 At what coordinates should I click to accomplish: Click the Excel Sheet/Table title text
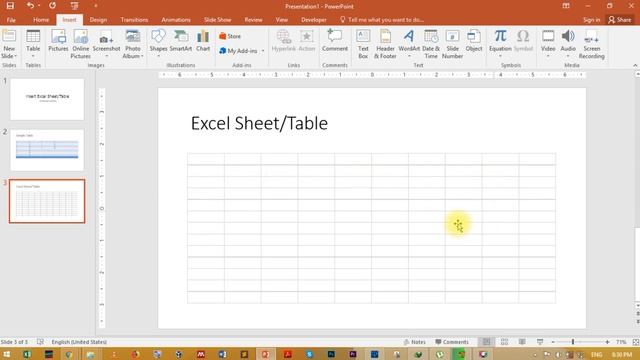tap(259, 123)
